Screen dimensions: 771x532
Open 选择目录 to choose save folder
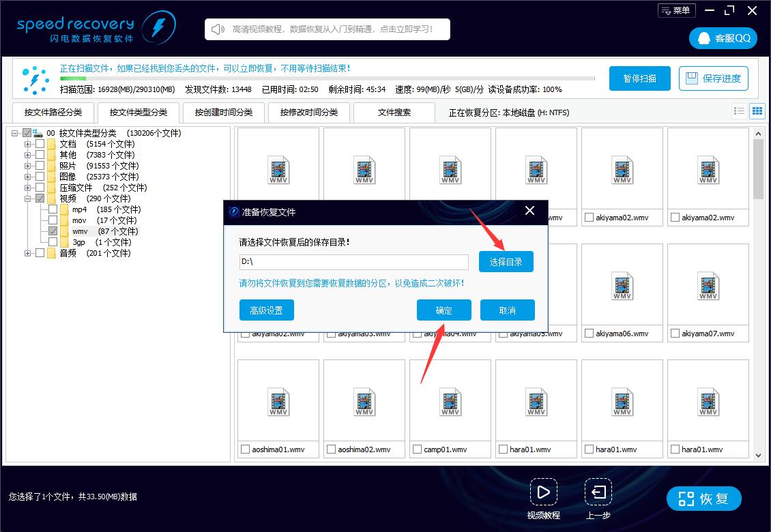tap(506, 261)
